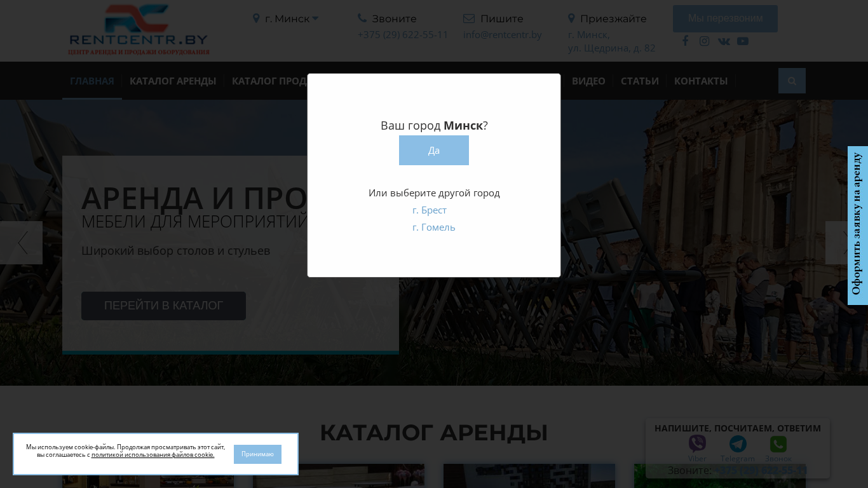The image size is (868, 488).
Task: Click the НАПИШИТЕ, ПОСЧИТАЕМ, ОТВЕТИМ heading
Action: click(x=738, y=428)
